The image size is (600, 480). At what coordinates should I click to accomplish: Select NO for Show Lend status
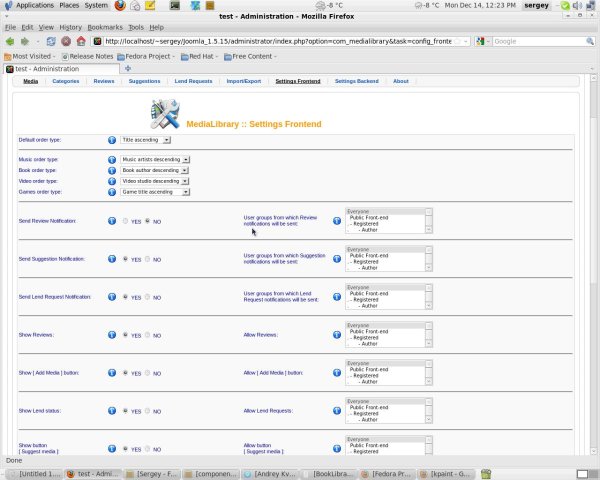[147, 410]
